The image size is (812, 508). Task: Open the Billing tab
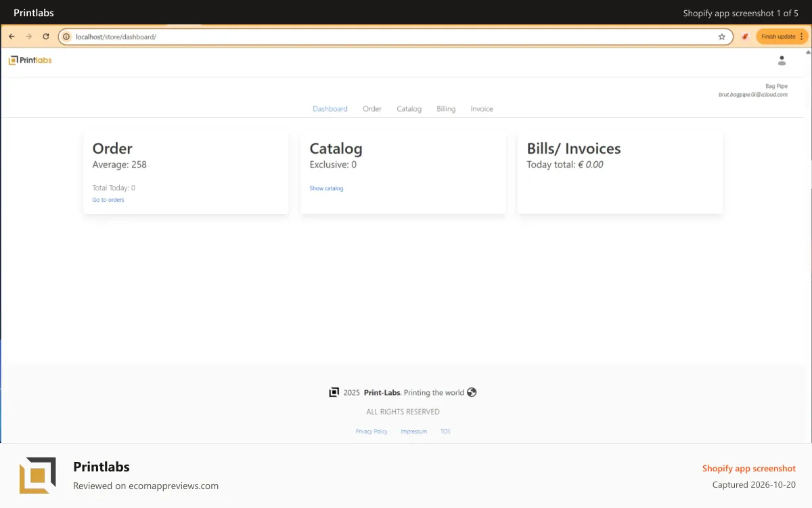click(446, 109)
